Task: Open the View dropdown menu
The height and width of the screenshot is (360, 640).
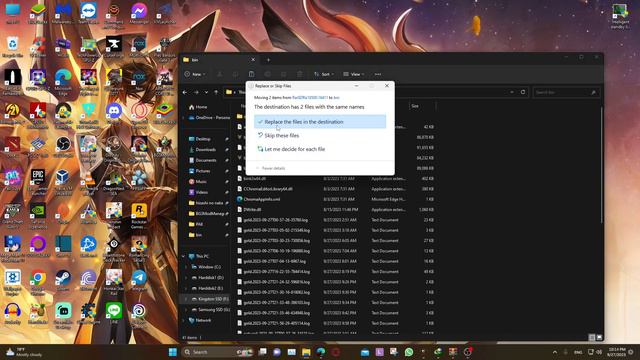Action: [354, 74]
